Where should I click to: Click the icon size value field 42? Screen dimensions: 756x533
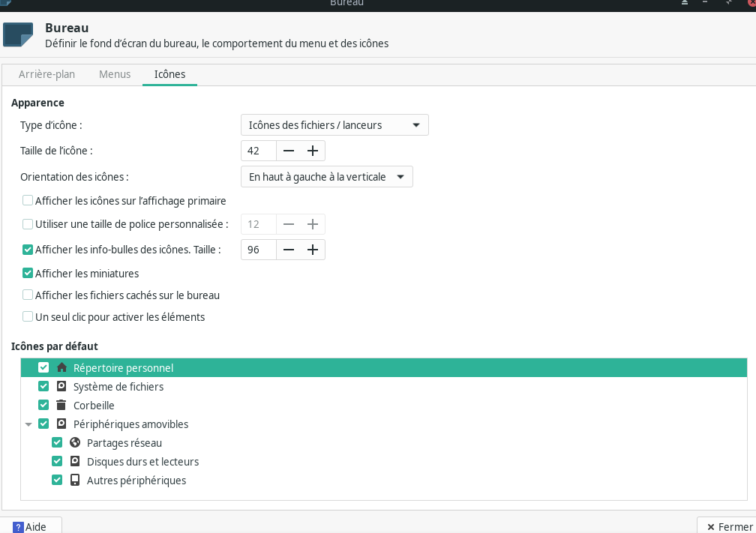coord(259,151)
